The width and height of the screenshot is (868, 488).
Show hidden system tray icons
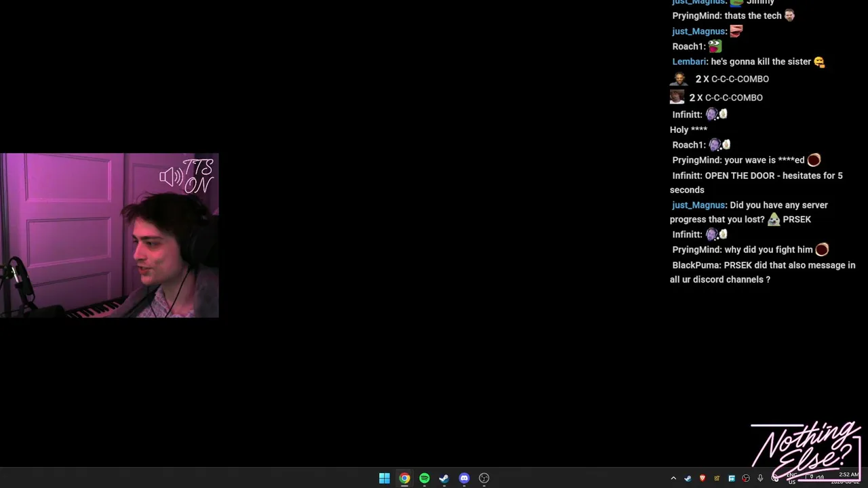673,479
